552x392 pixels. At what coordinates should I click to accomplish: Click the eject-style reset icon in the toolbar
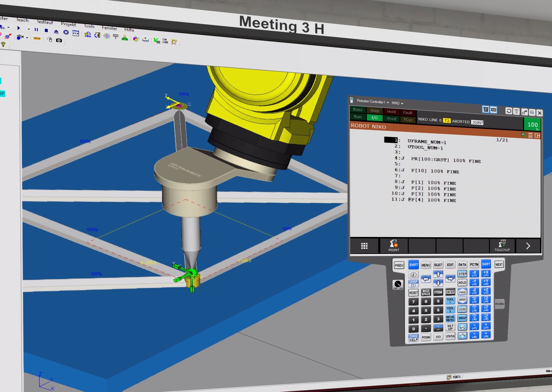[x=56, y=31]
